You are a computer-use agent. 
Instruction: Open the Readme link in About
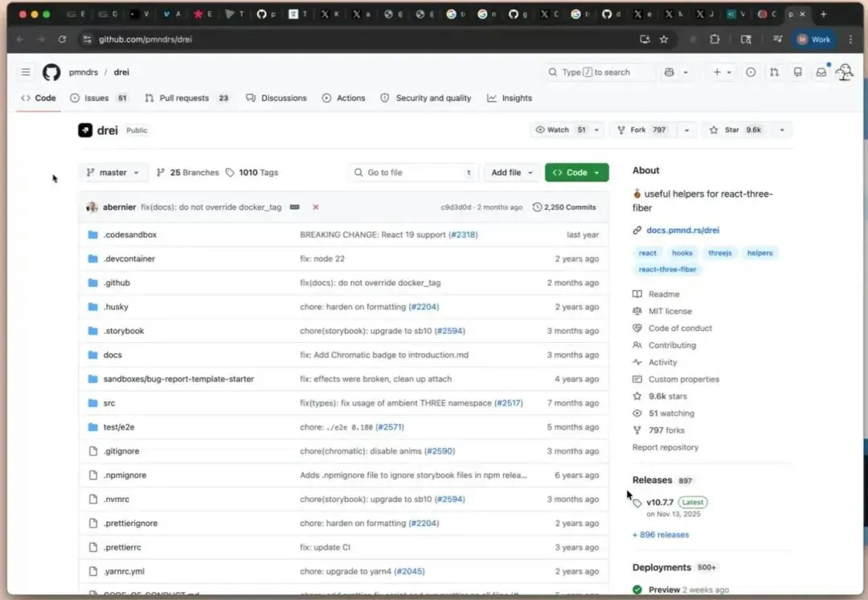point(664,294)
